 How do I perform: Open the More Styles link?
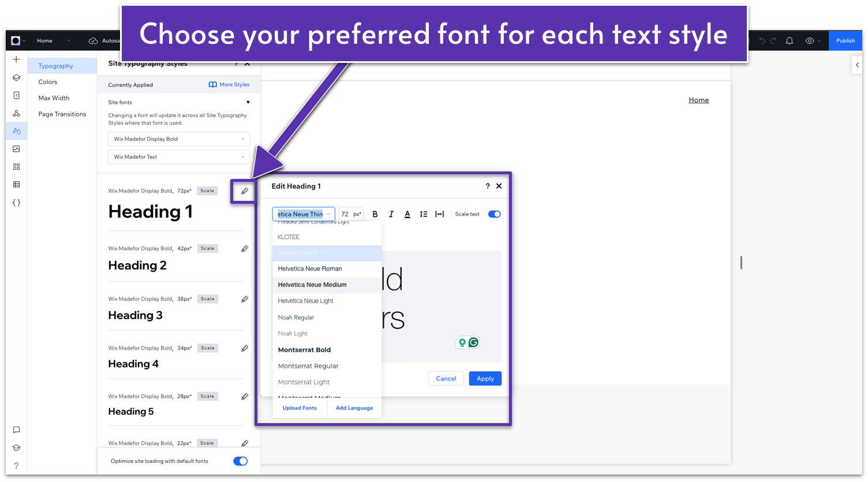(x=229, y=85)
